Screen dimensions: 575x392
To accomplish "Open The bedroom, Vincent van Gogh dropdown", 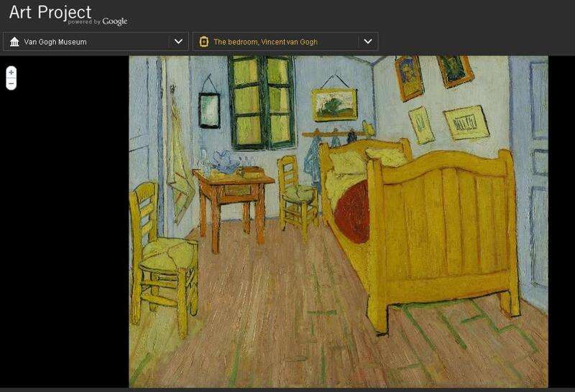I will (x=285, y=42).
